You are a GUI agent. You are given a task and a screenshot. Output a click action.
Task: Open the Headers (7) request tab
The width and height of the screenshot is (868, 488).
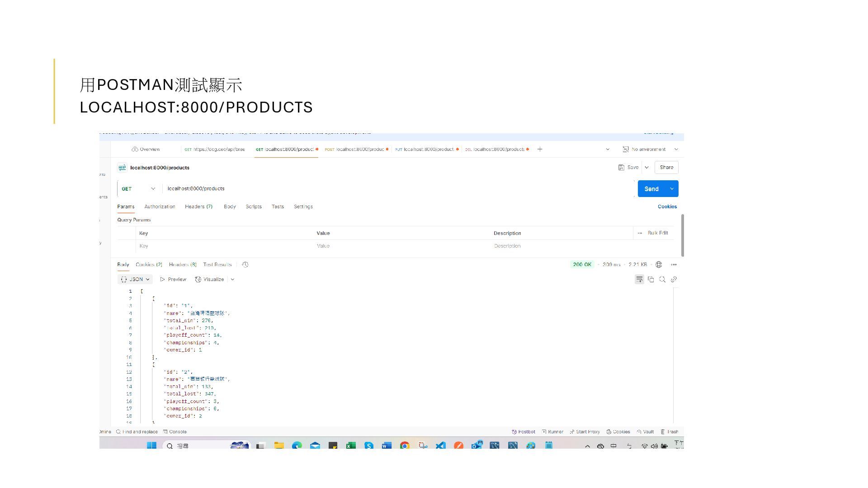[198, 206]
